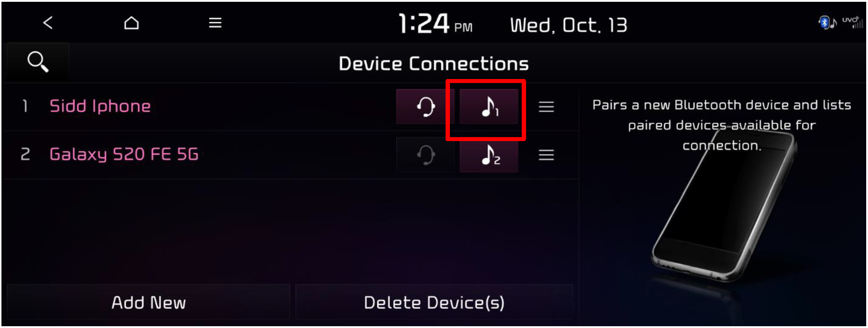Image resolution: width=868 pixels, height=328 pixels.
Task: Click the phone illustration image
Action: (x=724, y=206)
